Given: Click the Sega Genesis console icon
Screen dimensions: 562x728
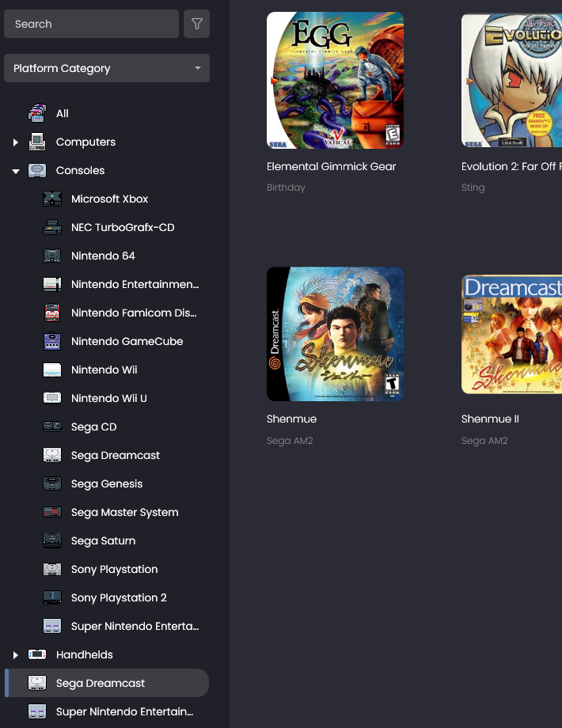Looking at the screenshot, I should coord(52,484).
